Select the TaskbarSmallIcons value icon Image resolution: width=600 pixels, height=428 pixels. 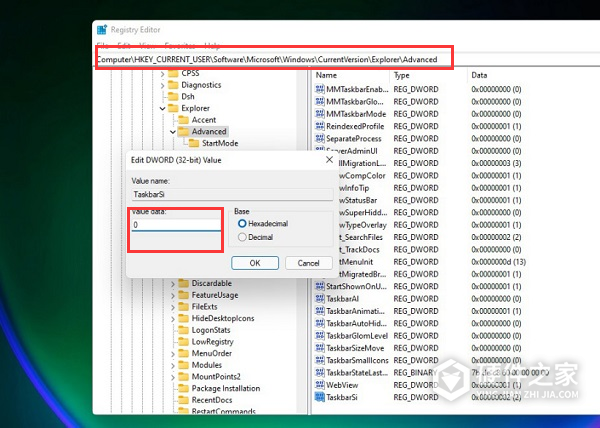point(320,359)
